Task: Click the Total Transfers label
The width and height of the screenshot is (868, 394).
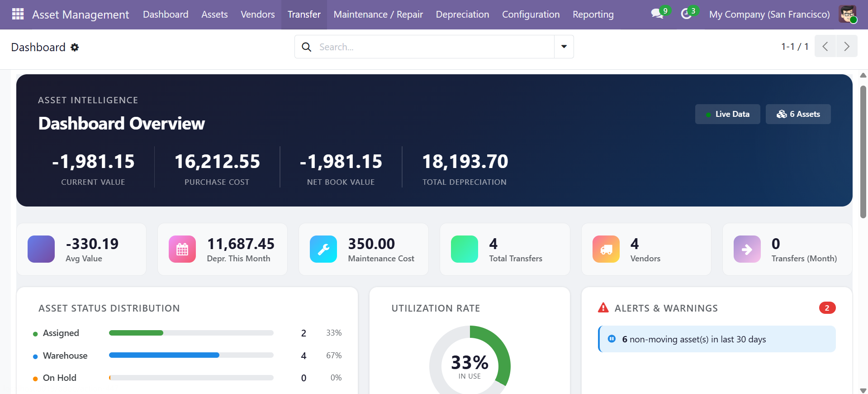Action: pyautogui.click(x=516, y=259)
